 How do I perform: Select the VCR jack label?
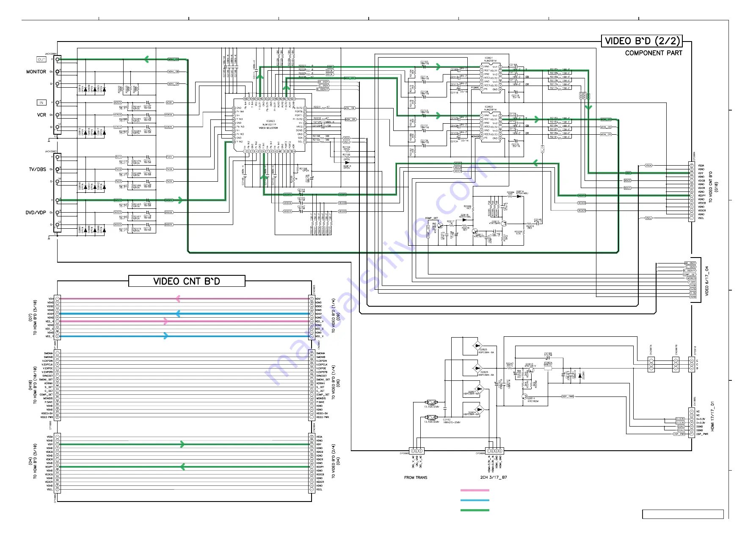click(x=41, y=115)
